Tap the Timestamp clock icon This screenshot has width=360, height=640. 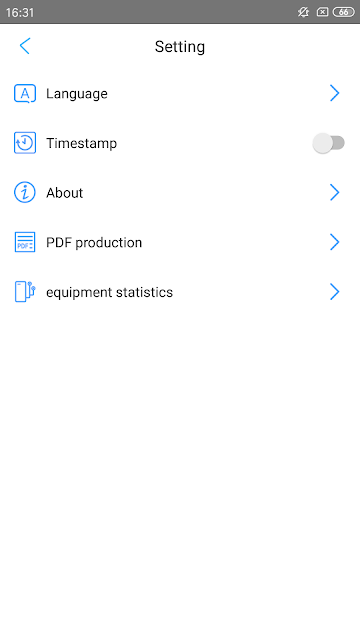(25, 143)
